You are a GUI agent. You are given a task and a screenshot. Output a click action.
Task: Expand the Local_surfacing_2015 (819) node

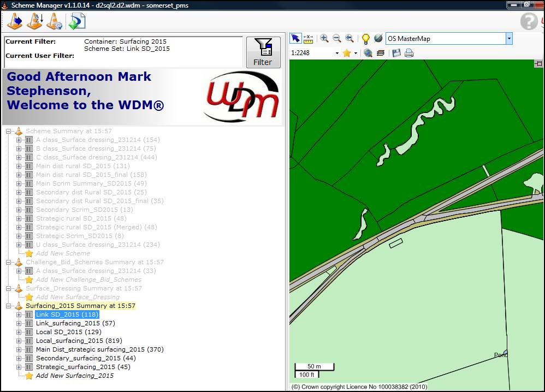(x=19, y=341)
